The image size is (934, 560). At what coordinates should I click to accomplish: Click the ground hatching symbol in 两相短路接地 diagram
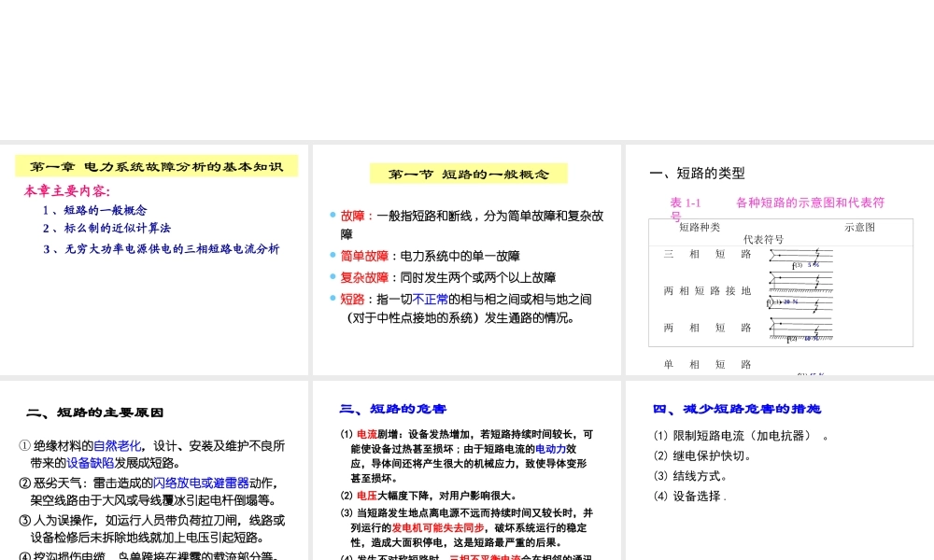pos(801,288)
